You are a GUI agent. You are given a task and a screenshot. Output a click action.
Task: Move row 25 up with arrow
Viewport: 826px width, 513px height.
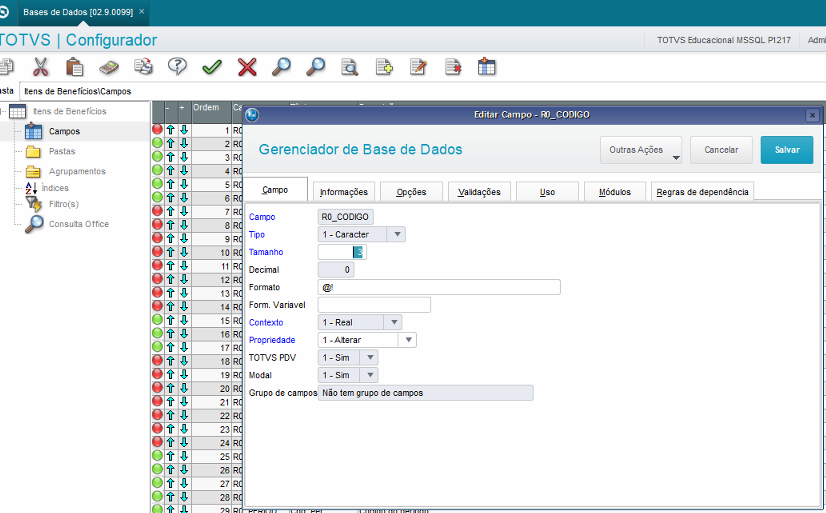(x=171, y=456)
